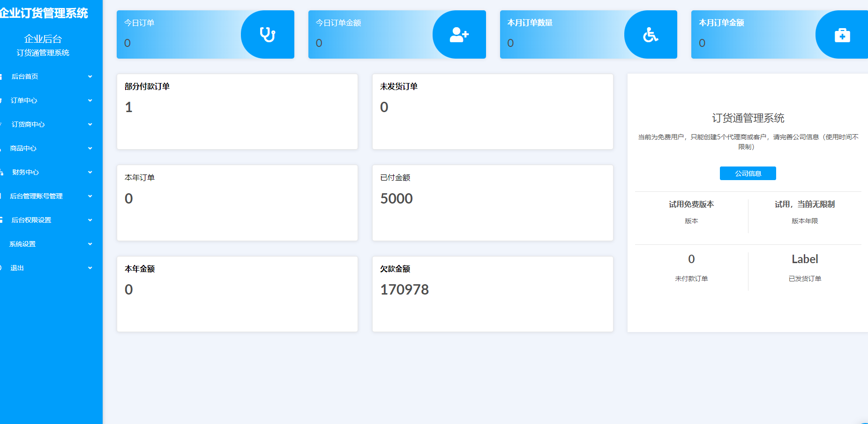
Task: Open the 财务中心 sidebar menu
Action: pos(25,172)
